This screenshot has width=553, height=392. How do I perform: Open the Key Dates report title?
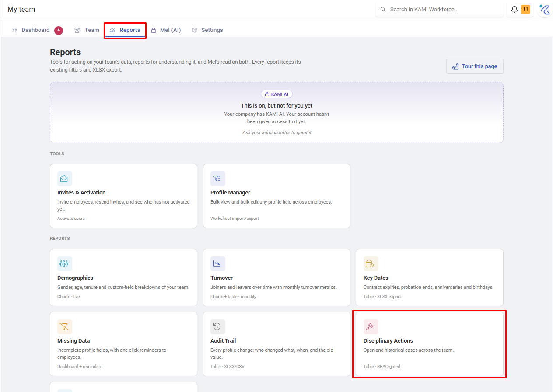(376, 278)
